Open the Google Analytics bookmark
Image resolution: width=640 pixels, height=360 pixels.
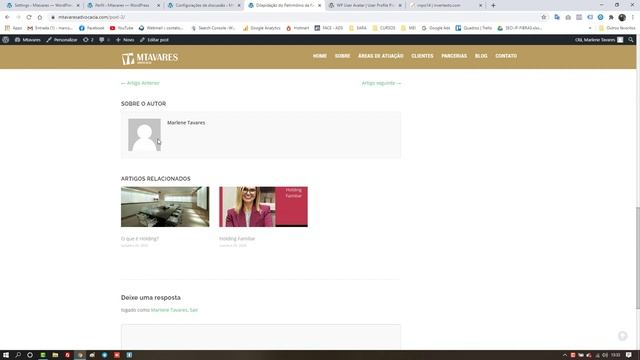(x=262, y=28)
